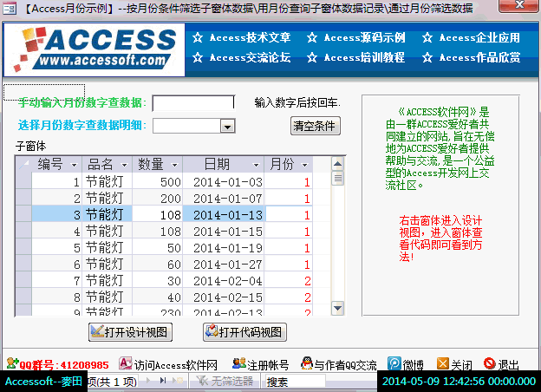This screenshot has height=392, width=541.
Task: Click date cell 2014-01-15
Action: pyautogui.click(x=224, y=232)
